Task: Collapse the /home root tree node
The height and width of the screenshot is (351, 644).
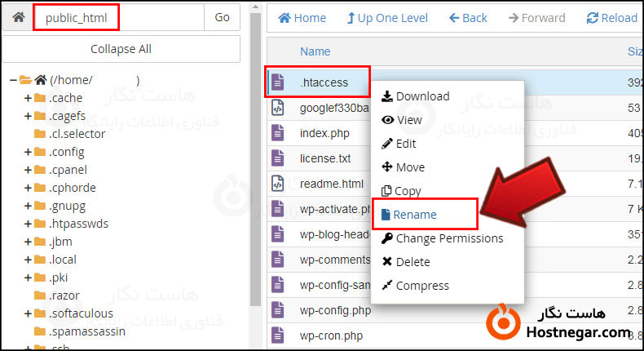Action: tap(13, 80)
